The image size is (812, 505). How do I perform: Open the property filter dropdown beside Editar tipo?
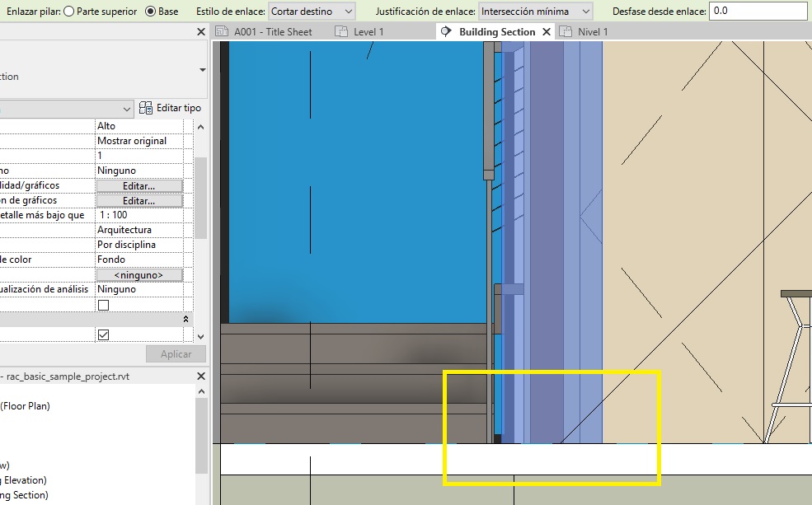point(126,109)
